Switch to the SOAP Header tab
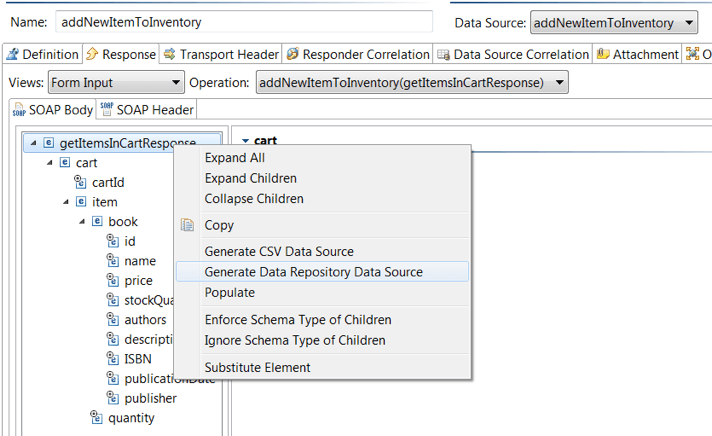Image resolution: width=712 pixels, height=436 pixels. point(147,109)
